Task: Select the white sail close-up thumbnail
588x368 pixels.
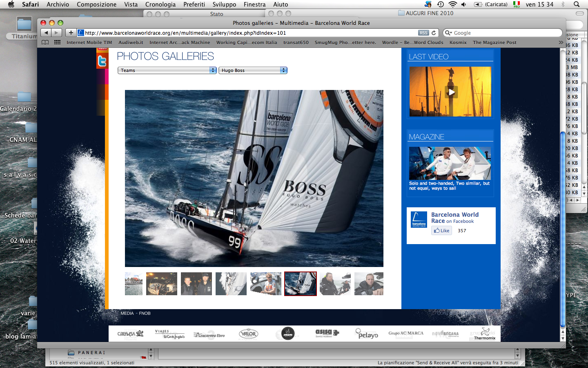Action: [231, 284]
